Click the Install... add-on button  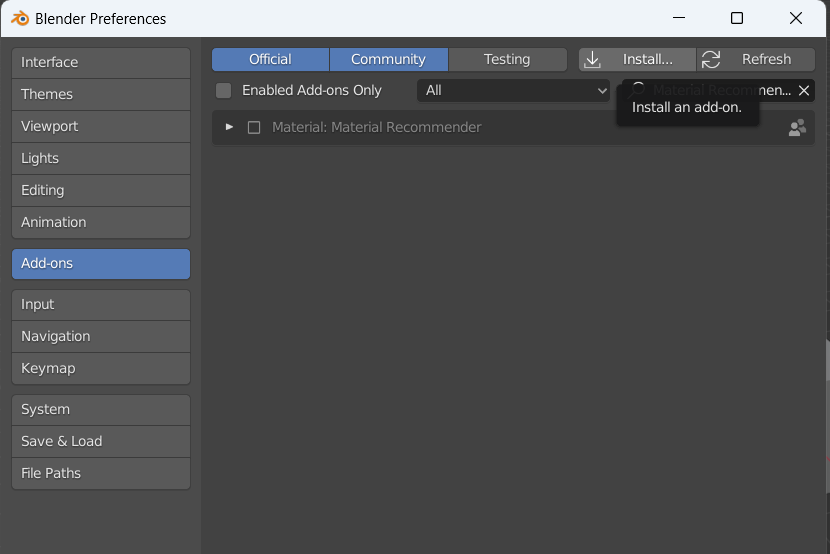[637, 59]
